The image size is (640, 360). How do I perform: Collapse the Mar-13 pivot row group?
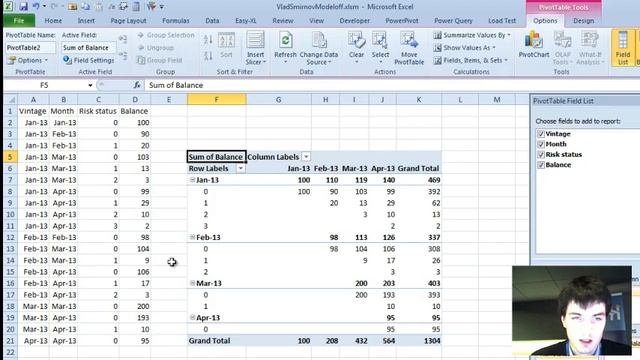click(x=192, y=283)
